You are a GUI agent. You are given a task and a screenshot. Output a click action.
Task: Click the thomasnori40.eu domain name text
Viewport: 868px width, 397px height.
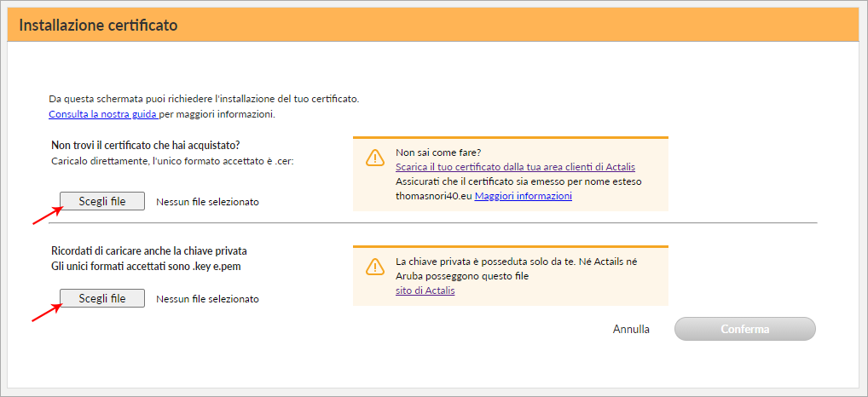coord(434,196)
